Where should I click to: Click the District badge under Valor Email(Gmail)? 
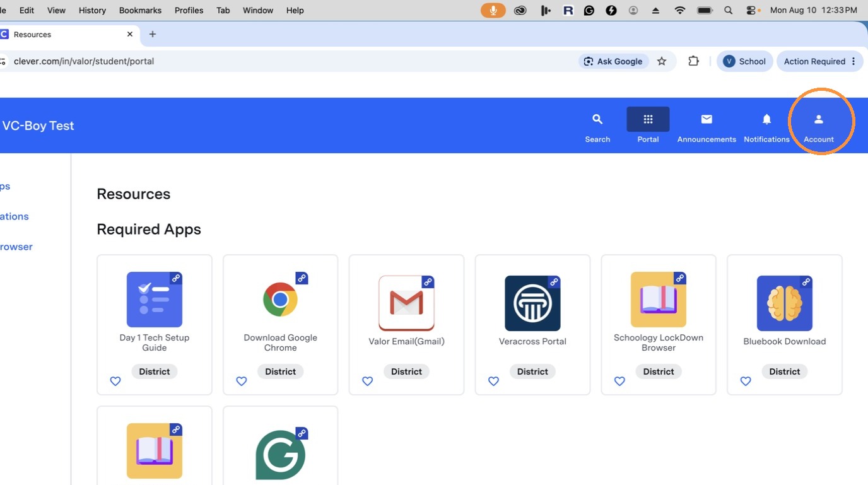click(406, 371)
